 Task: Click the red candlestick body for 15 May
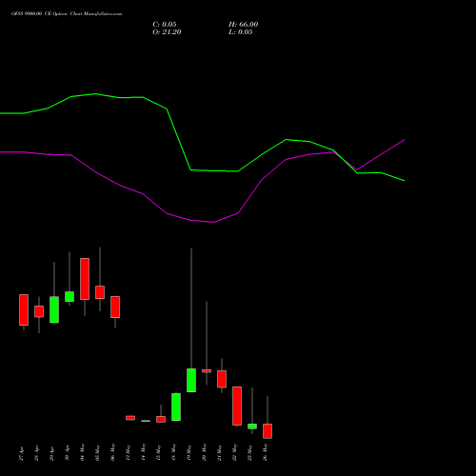point(161,419)
